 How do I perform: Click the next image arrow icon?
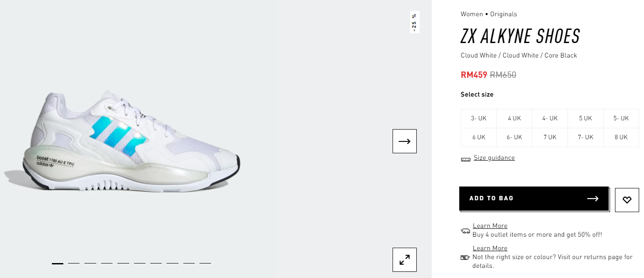point(404,141)
